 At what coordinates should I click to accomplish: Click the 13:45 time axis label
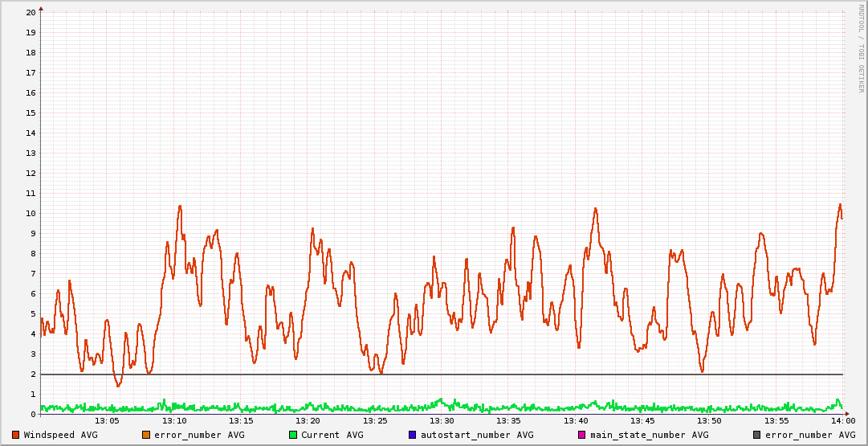click(x=642, y=421)
